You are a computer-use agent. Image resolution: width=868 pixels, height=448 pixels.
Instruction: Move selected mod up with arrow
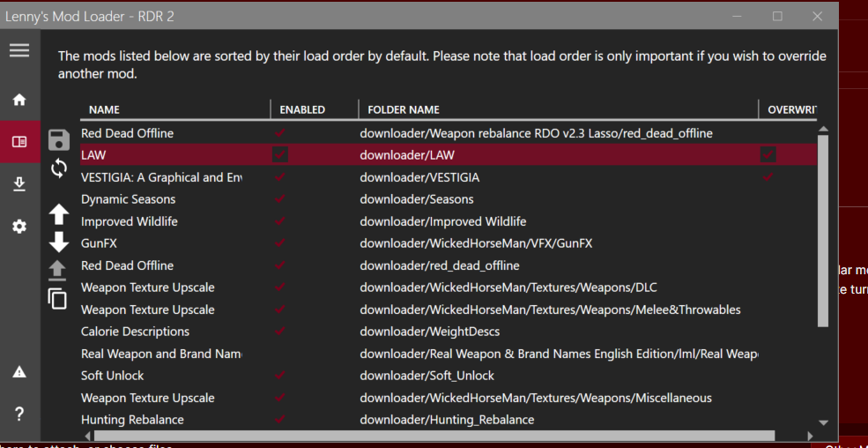click(58, 213)
